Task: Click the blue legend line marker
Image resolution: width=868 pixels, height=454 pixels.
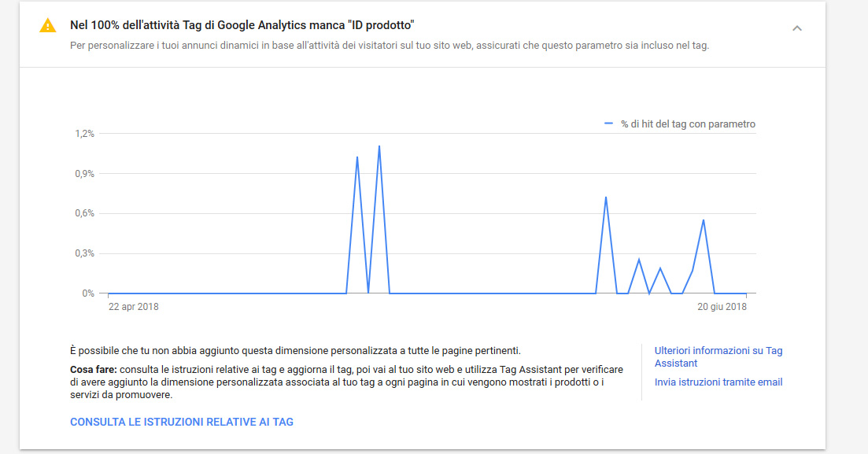Action: pos(608,124)
